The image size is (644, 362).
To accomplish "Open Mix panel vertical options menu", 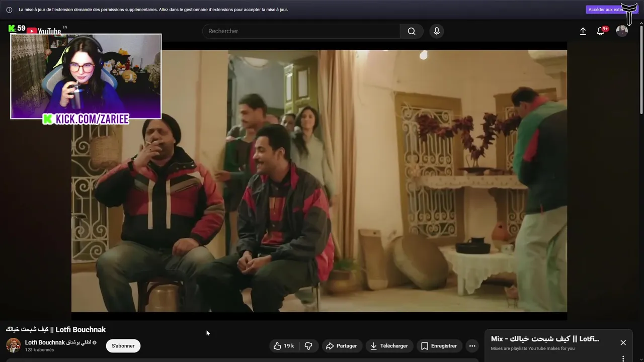I will pos(623,358).
